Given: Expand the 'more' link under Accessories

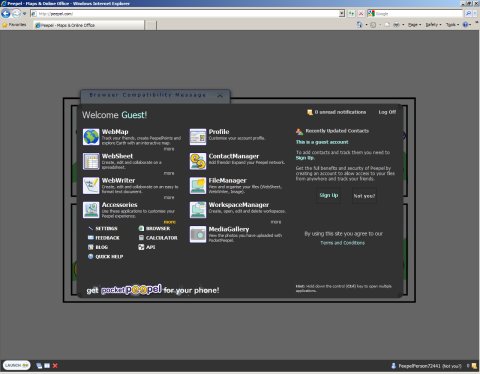Looking at the screenshot, I should coord(169,222).
